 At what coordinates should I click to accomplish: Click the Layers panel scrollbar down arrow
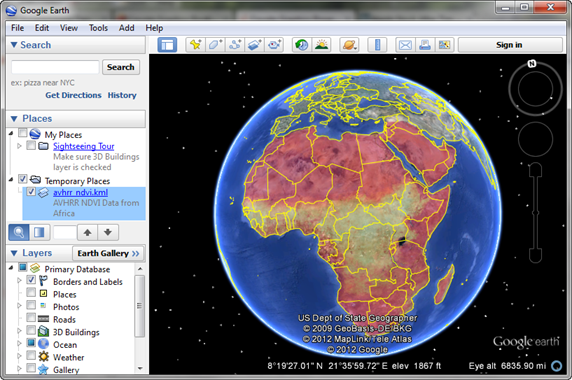pos(140,368)
